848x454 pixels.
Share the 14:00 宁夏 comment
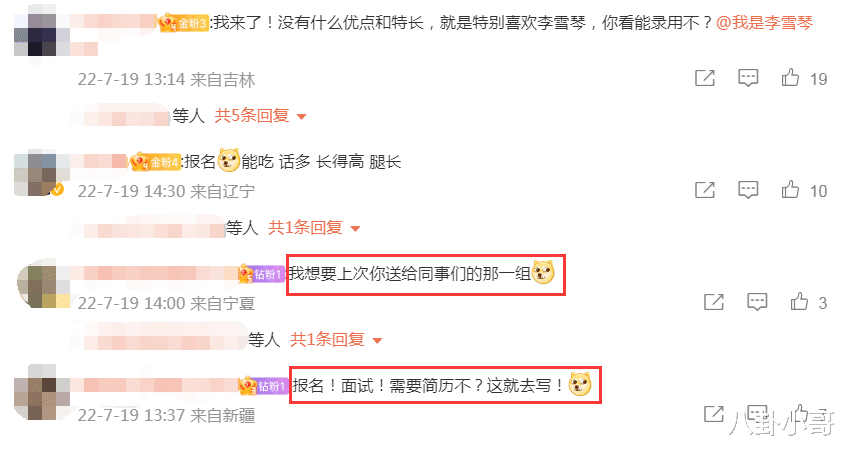pos(714,302)
